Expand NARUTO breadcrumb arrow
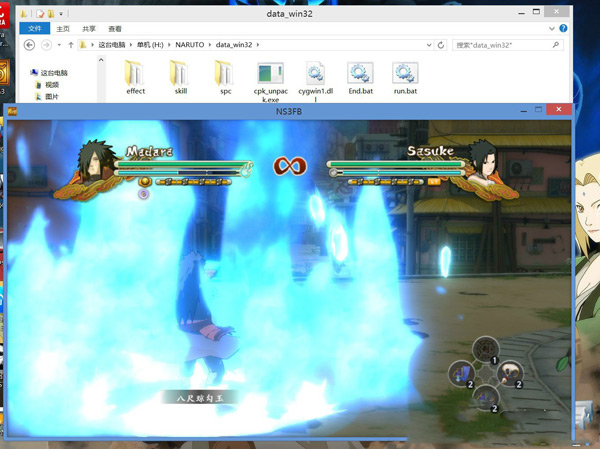The image size is (600, 449). coord(210,45)
